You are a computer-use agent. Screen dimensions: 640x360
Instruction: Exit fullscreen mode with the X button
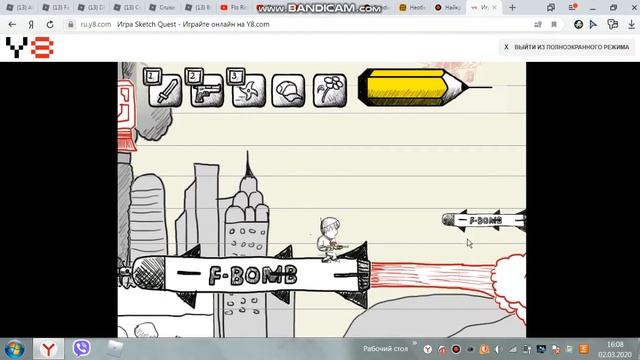tap(567, 47)
